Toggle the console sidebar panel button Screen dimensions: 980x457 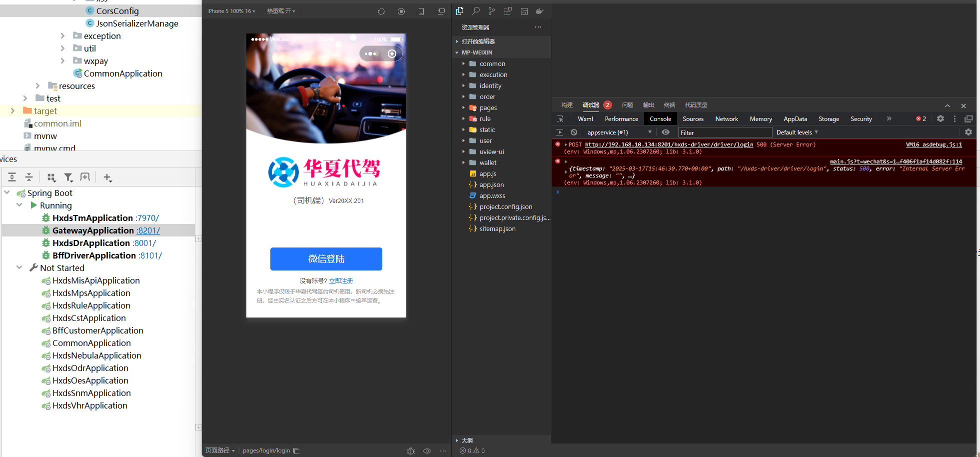(560, 132)
